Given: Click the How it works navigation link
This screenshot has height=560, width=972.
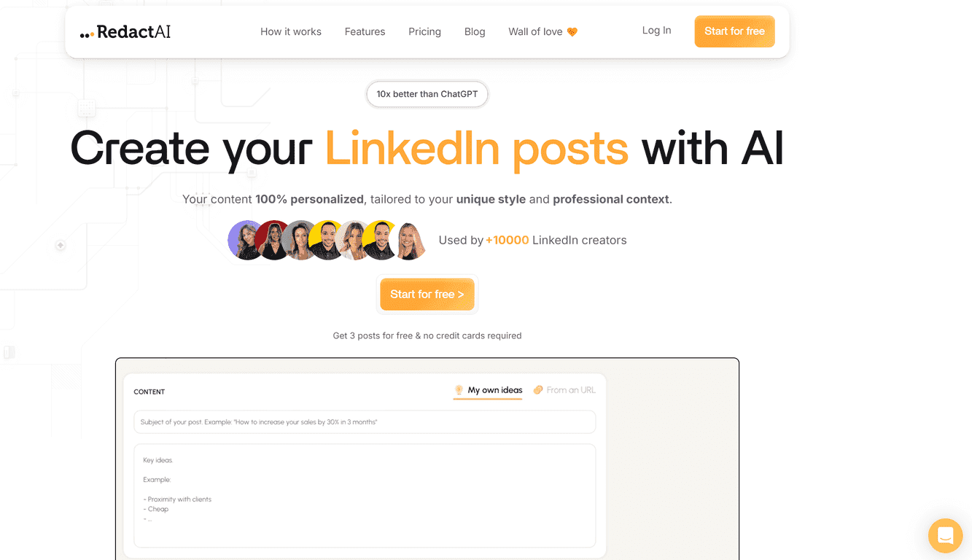Looking at the screenshot, I should point(290,31).
